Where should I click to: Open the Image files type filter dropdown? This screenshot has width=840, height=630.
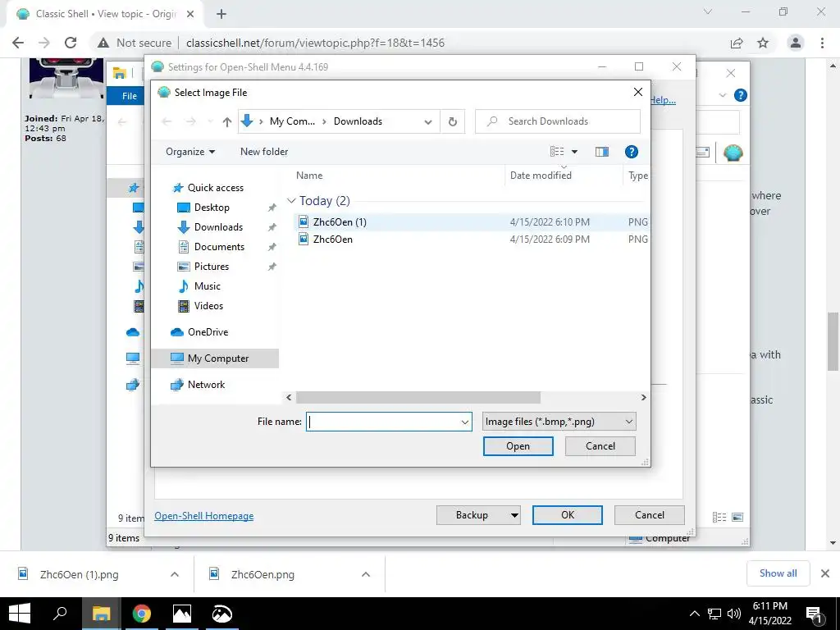coord(559,422)
